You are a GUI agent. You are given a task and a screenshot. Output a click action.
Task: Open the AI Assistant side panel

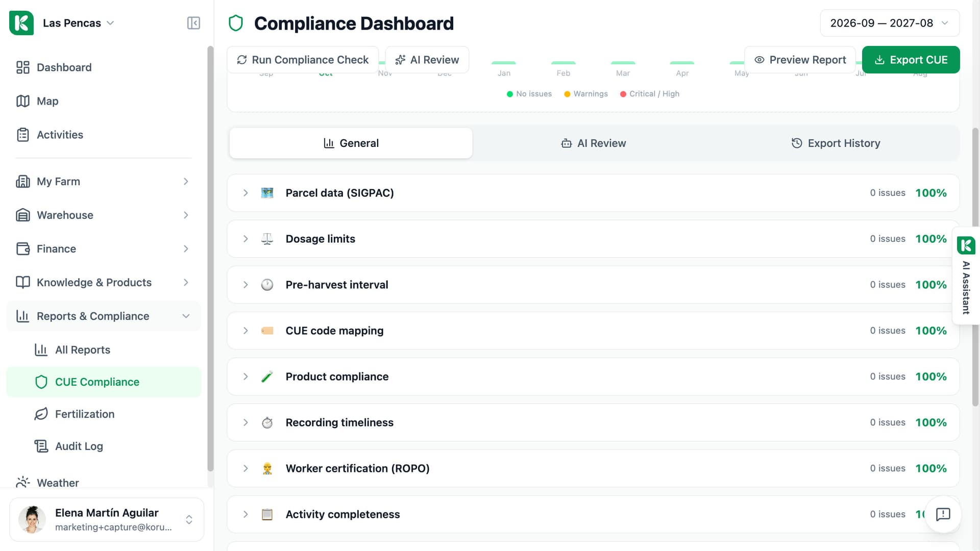click(x=966, y=275)
